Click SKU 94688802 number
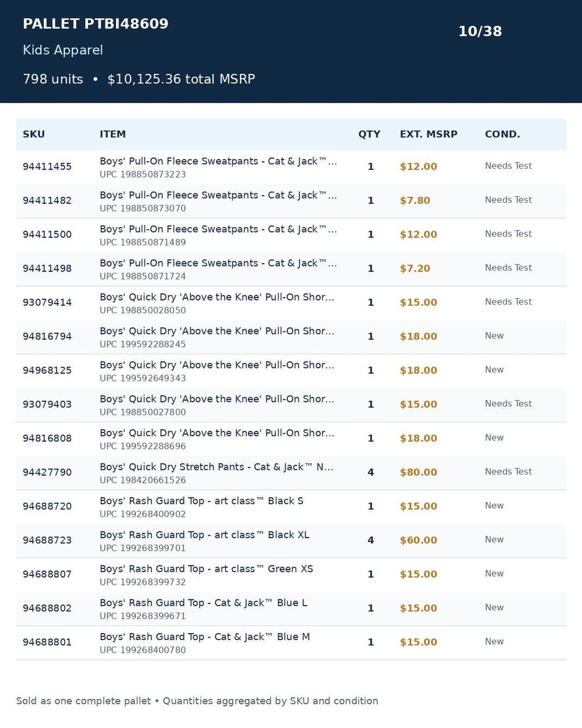The width and height of the screenshot is (582, 728). coord(47,608)
